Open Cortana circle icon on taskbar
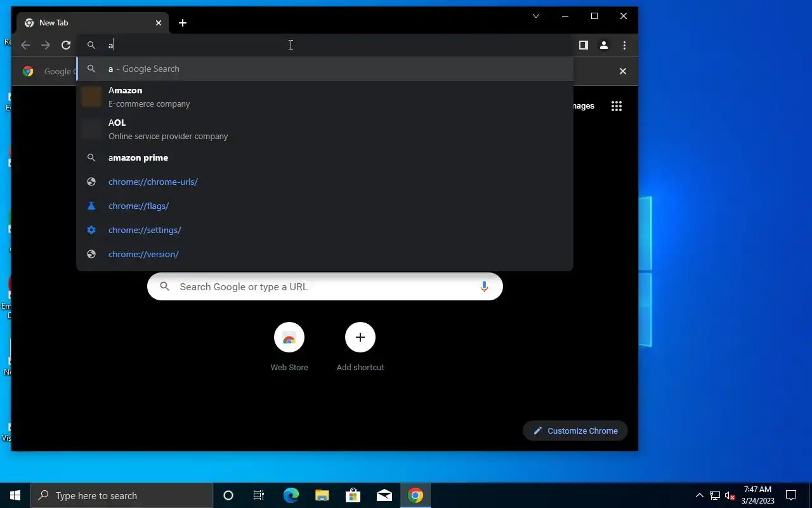Image resolution: width=812 pixels, height=508 pixels. [228, 495]
